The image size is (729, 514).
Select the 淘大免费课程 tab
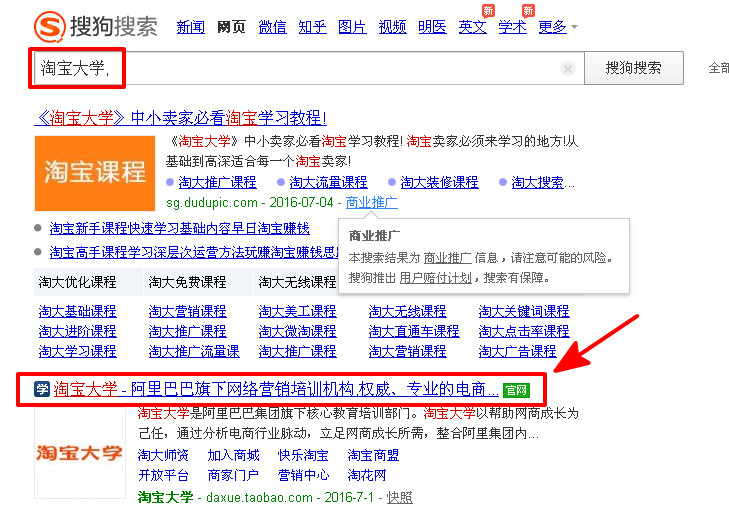(198, 282)
